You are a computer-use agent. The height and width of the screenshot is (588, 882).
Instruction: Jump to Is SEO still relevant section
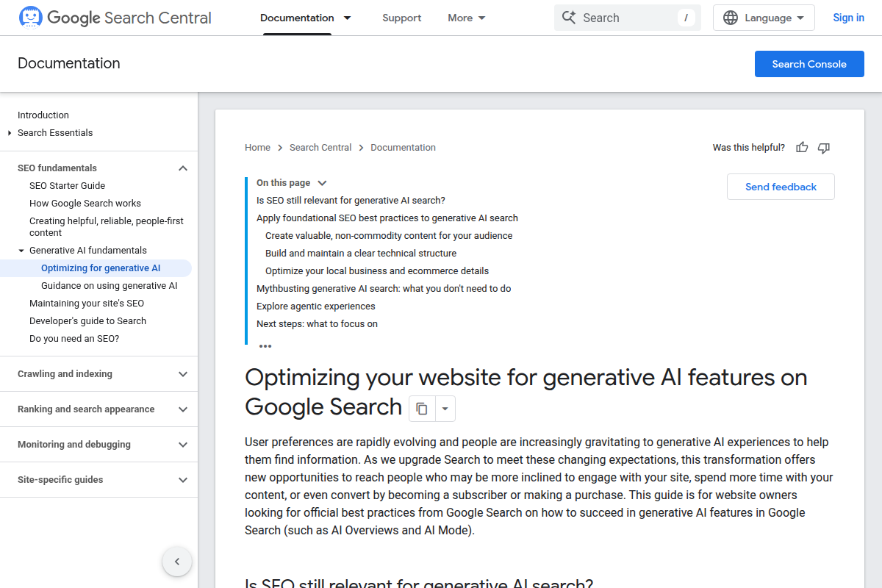point(351,201)
